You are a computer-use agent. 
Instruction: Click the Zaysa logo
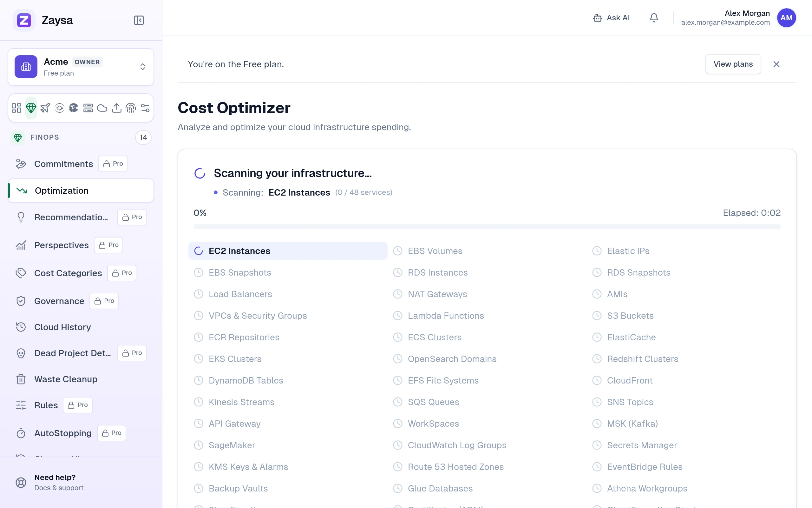coord(24,20)
